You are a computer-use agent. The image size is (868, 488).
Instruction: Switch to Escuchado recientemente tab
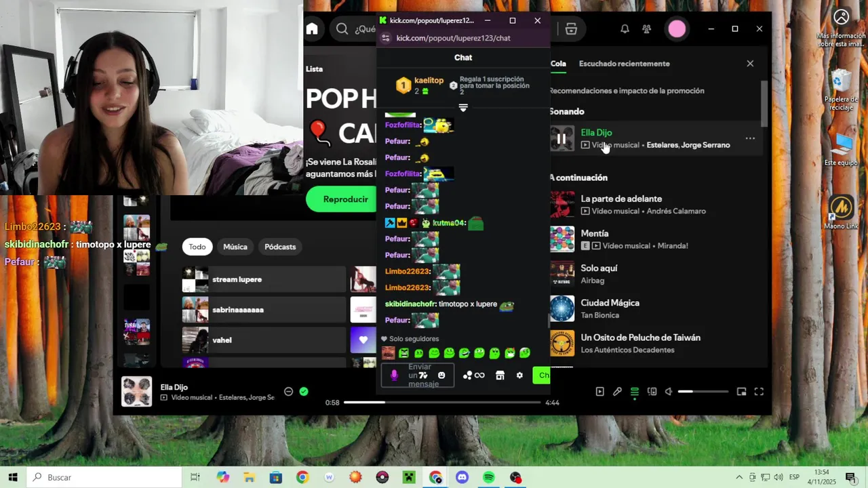point(624,64)
